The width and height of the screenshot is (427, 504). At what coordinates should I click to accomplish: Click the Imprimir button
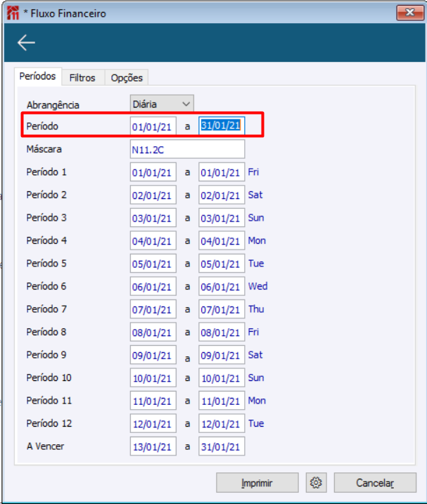[257, 482]
